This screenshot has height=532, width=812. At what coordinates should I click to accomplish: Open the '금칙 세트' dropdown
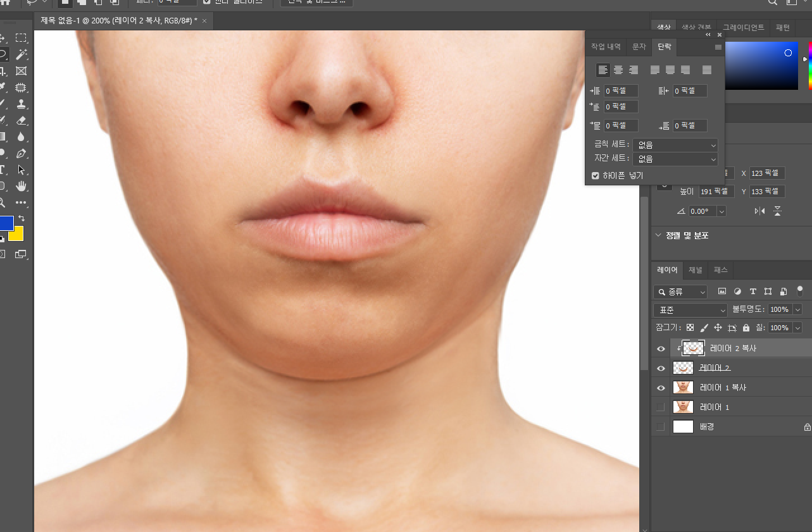pyautogui.click(x=675, y=145)
